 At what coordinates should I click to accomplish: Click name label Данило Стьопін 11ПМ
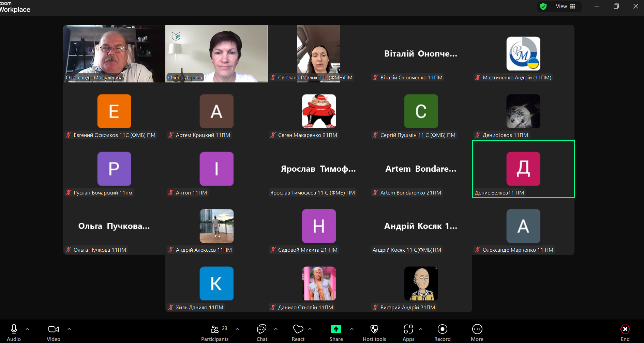pos(305,308)
